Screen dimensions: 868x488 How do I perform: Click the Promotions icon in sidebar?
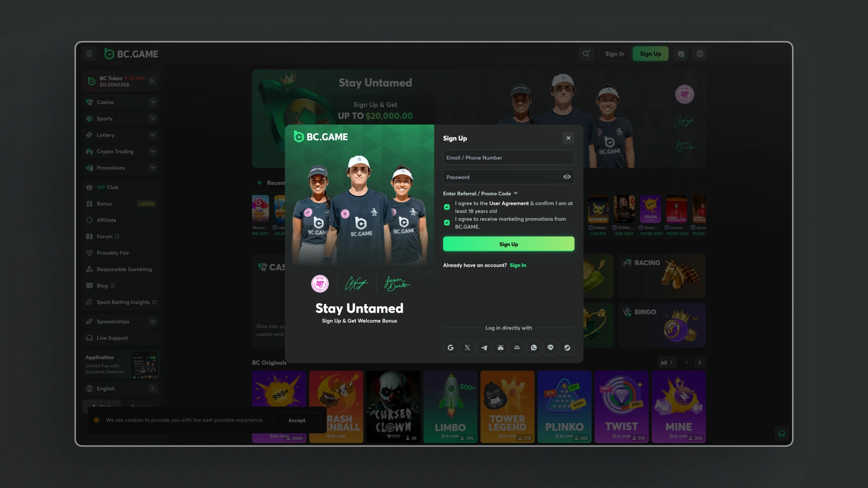pyautogui.click(x=90, y=168)
